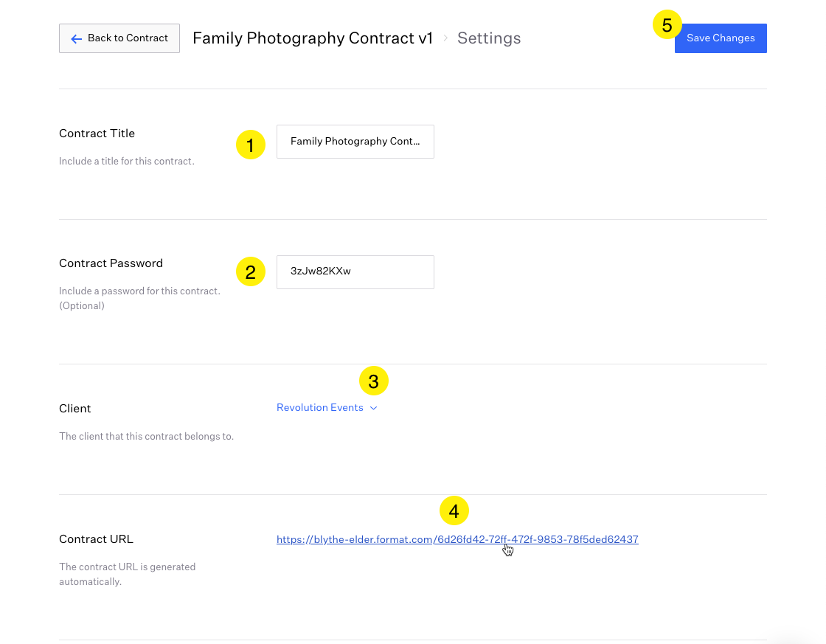Open the blythe-elder.format.com contract URL link
826x644 pixels.
(457, 540)
